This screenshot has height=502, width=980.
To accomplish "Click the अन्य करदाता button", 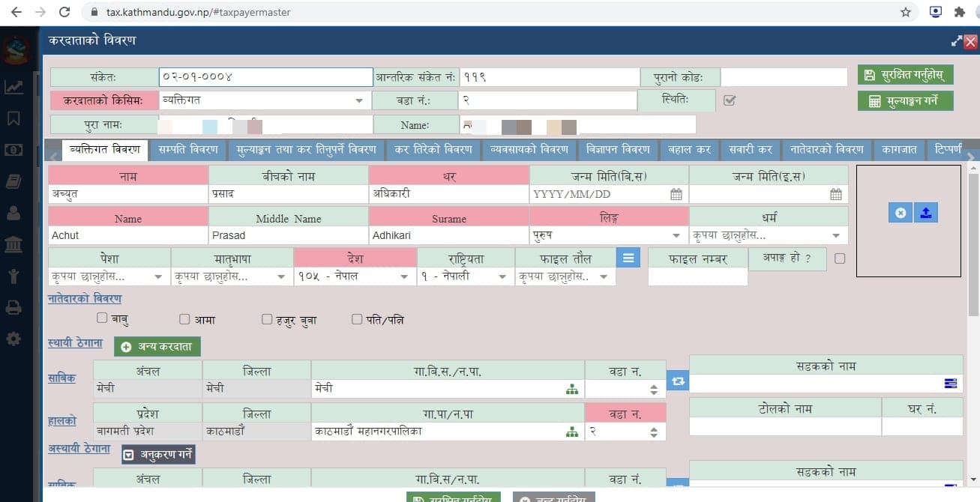I will coord(157,347).
